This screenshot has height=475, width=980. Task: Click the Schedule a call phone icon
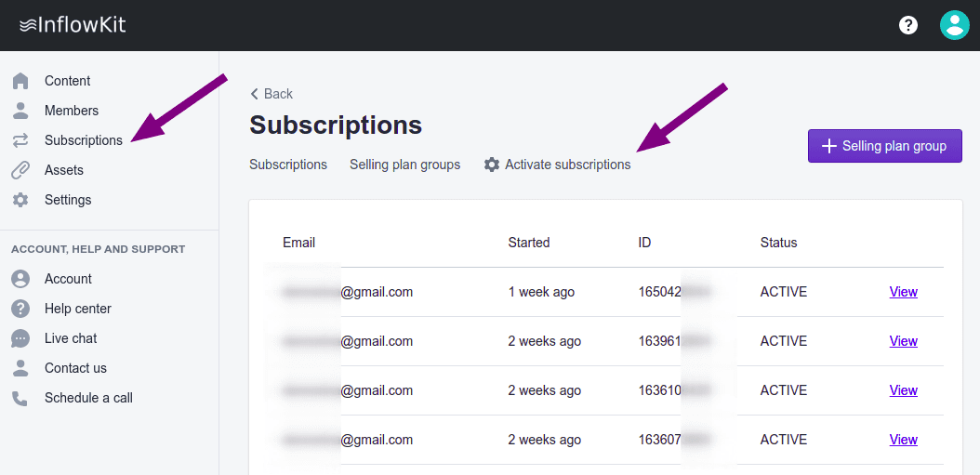coord(20,398)
